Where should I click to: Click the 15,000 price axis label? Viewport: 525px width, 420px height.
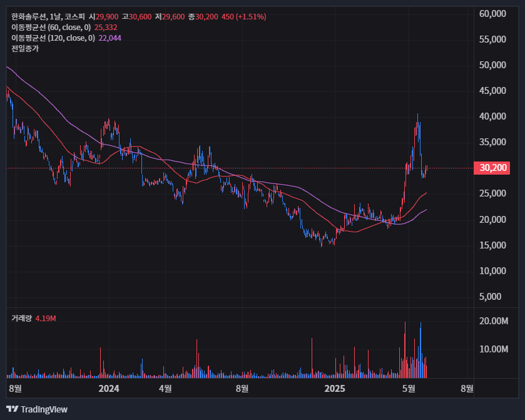coord(492,245)
